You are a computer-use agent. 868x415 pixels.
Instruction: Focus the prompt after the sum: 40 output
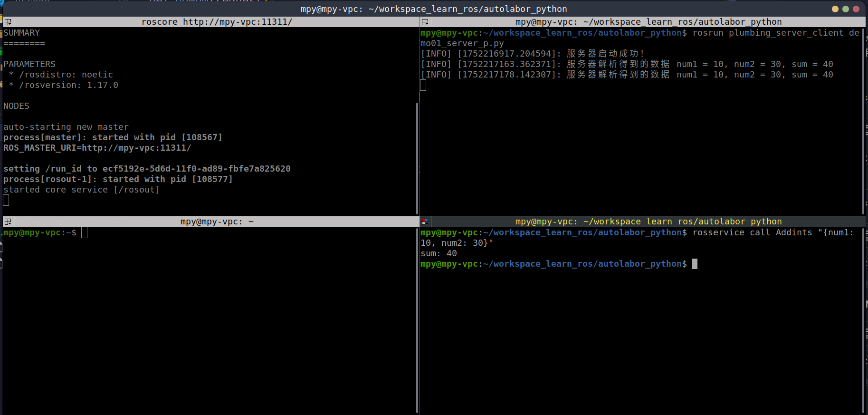click(x=695, y=264)
